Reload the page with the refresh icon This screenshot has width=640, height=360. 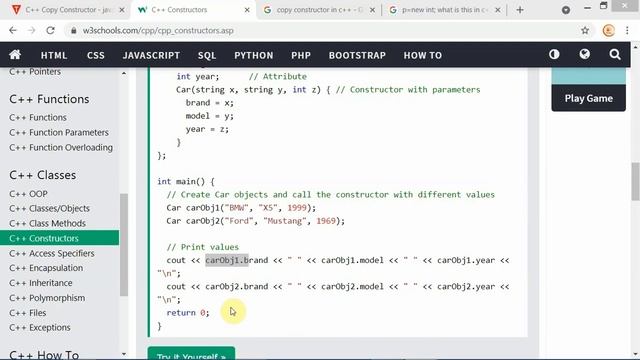pyautogui.click(x=50, y=30)
